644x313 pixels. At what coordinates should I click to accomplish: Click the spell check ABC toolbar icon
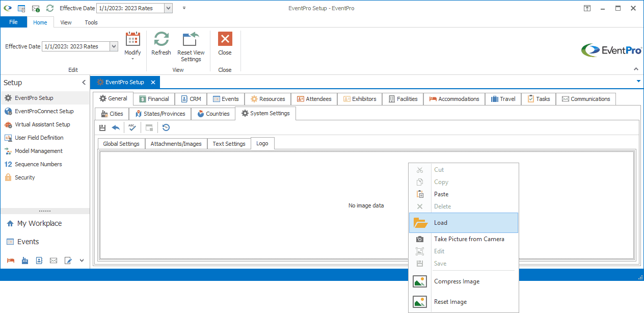(x=132, y=127)
